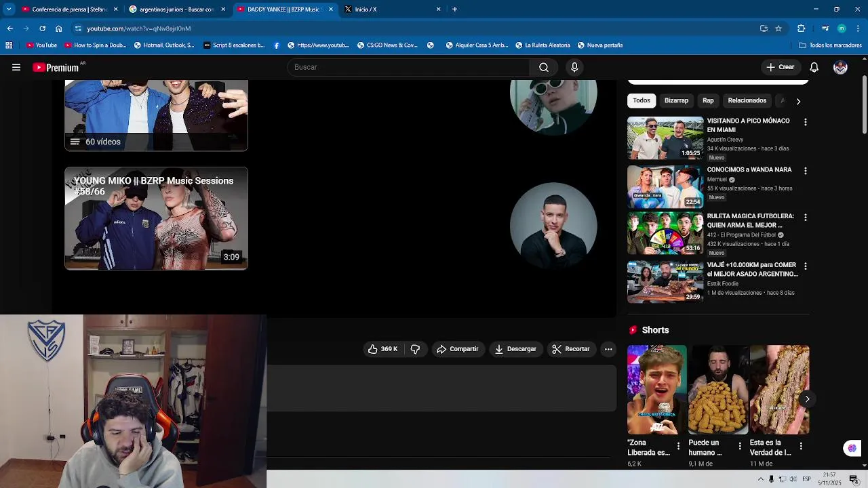Open Puede un humano short thumbnail
Viewport: 868px width, 488px height.
pos(717,390)
